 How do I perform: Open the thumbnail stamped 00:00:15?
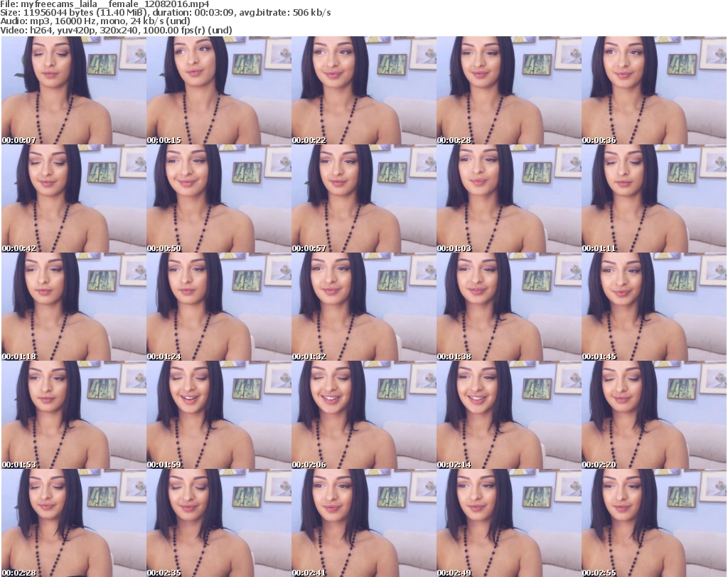click(x=219, y=90)
